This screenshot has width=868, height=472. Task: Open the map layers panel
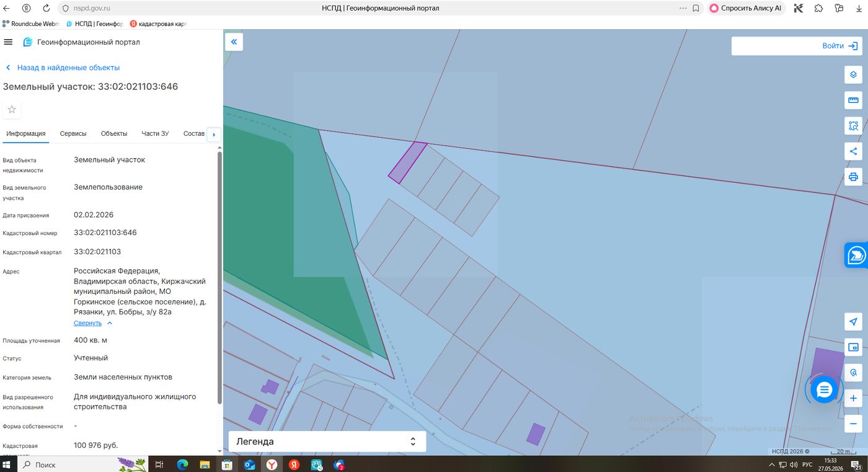click(x=853, y=75)
